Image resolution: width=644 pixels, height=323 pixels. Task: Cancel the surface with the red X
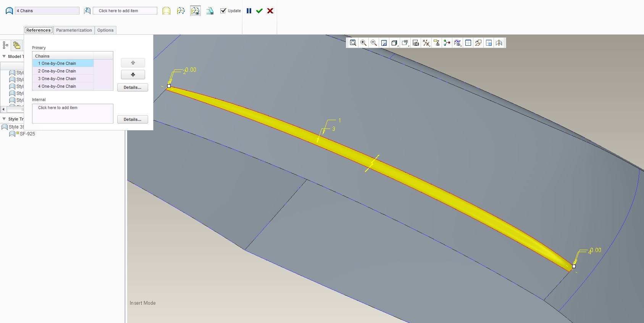coord(270,11)
